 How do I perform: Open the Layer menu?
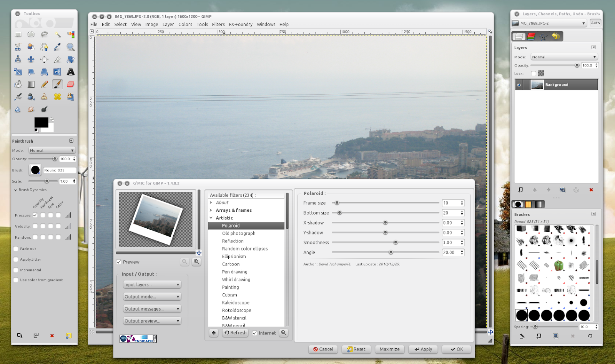[168, 24]
